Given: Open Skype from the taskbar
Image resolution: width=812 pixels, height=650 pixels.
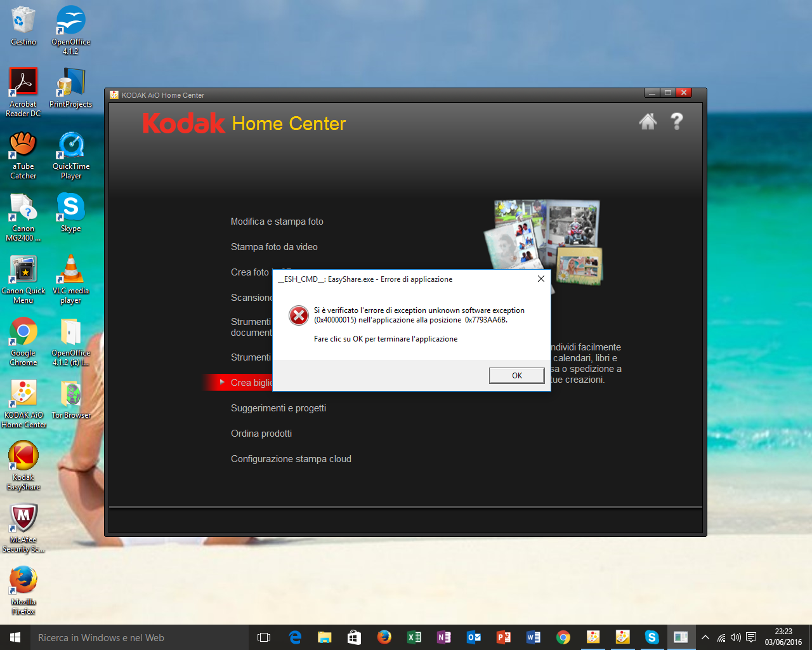Looking at the screenshot, I should tap(652, 637).
